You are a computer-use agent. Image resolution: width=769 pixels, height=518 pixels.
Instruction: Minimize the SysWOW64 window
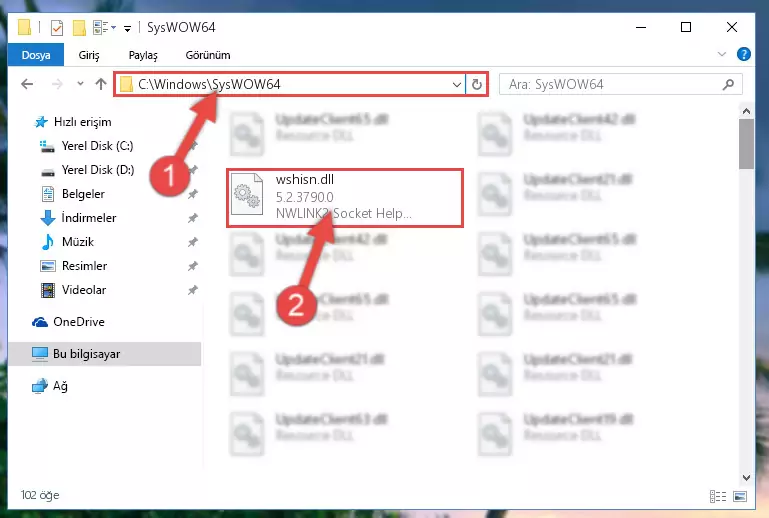(641, 27)
